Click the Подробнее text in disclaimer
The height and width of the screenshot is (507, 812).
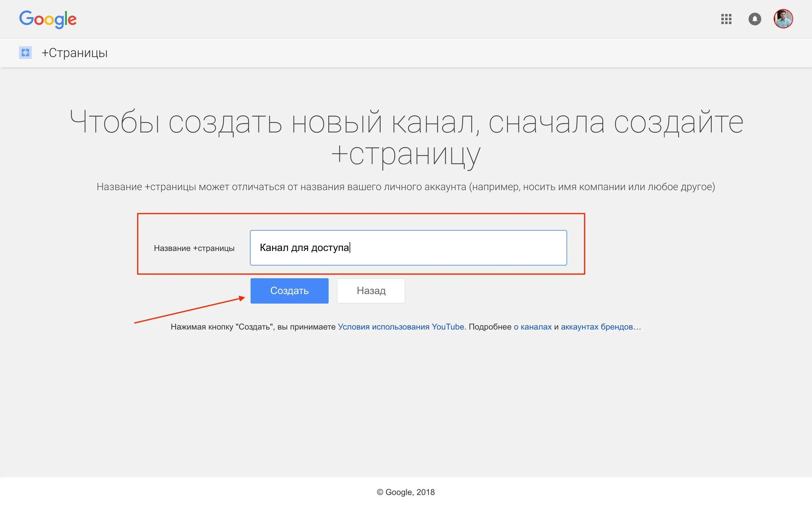pos(490,327)
